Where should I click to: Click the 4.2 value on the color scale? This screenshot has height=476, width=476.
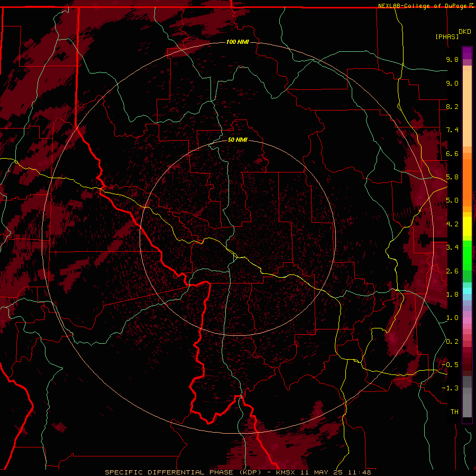point(452,224)
